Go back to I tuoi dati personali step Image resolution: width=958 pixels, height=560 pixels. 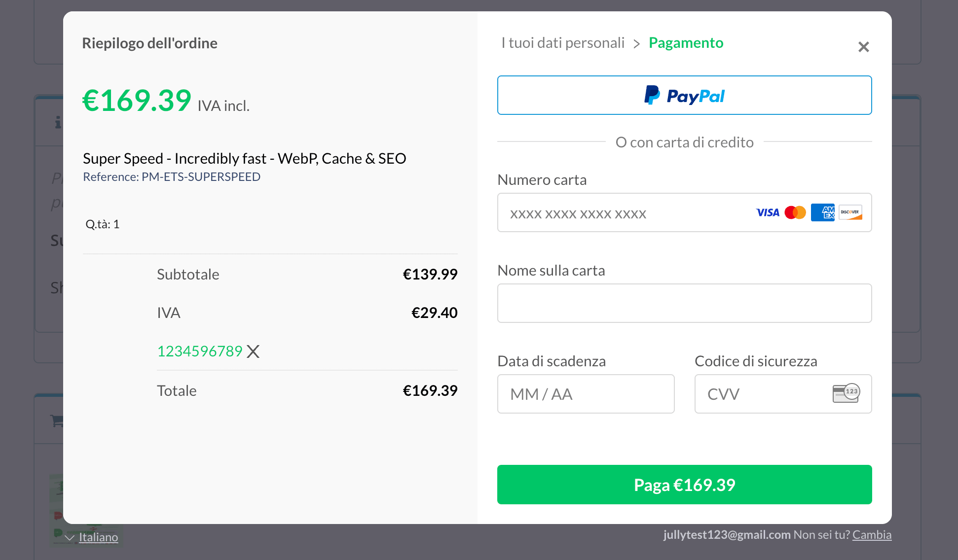[x=563, y=43]
